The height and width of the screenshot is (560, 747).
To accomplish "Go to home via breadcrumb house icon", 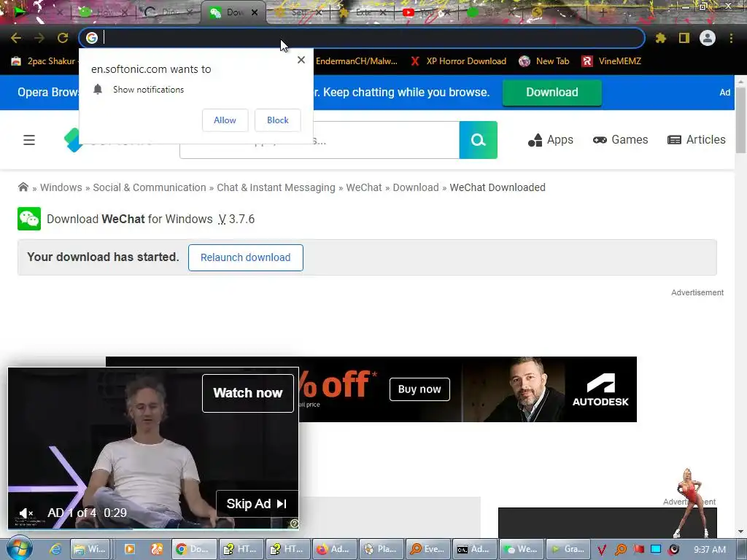I will click(x=23, y=187).
